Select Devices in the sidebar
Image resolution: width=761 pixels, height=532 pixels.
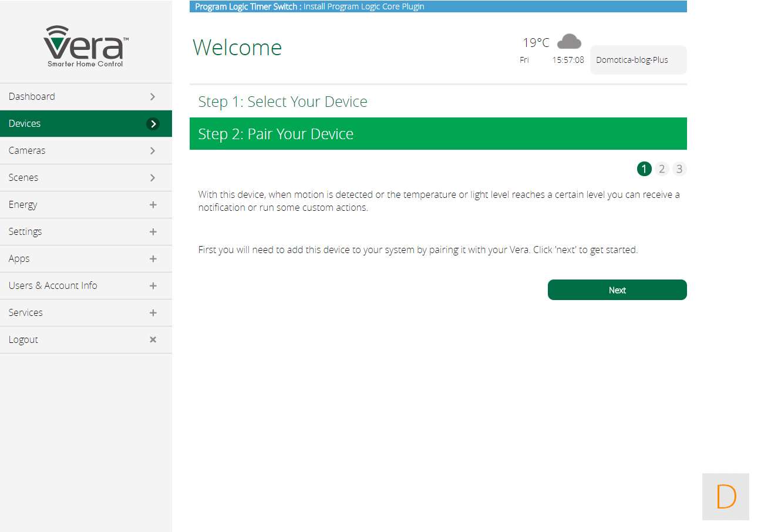[25, 124]
